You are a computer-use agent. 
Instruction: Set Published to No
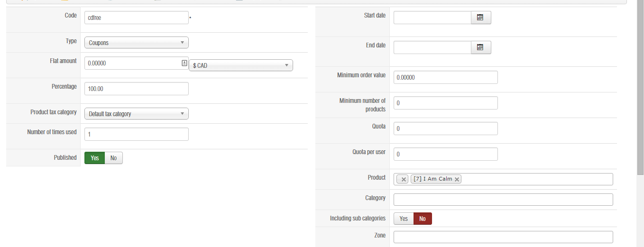(113, 158)
